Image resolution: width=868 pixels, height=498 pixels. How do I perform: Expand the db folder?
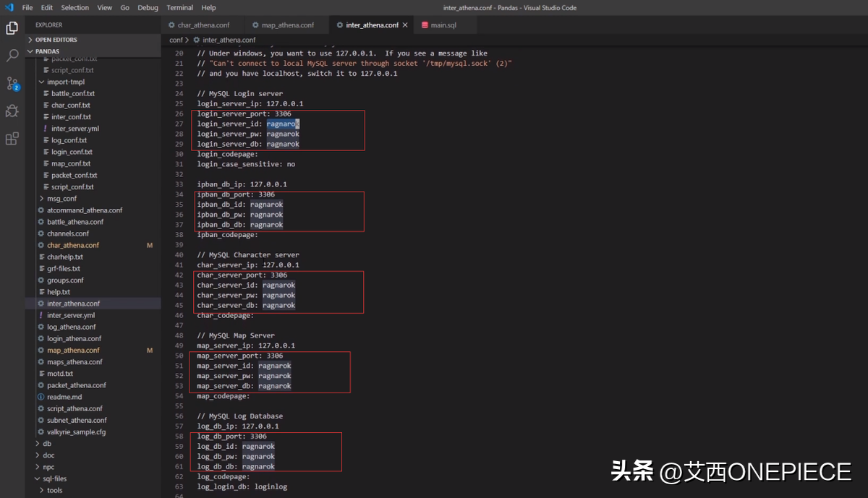pos(38,444)
